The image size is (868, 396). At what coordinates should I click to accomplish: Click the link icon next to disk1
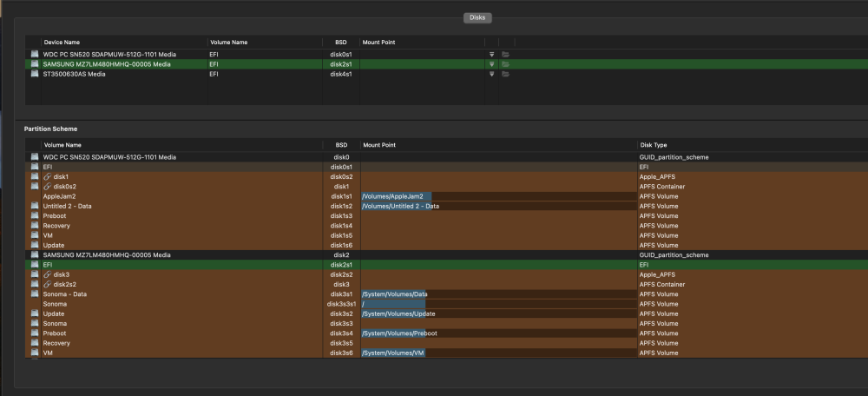47,176
